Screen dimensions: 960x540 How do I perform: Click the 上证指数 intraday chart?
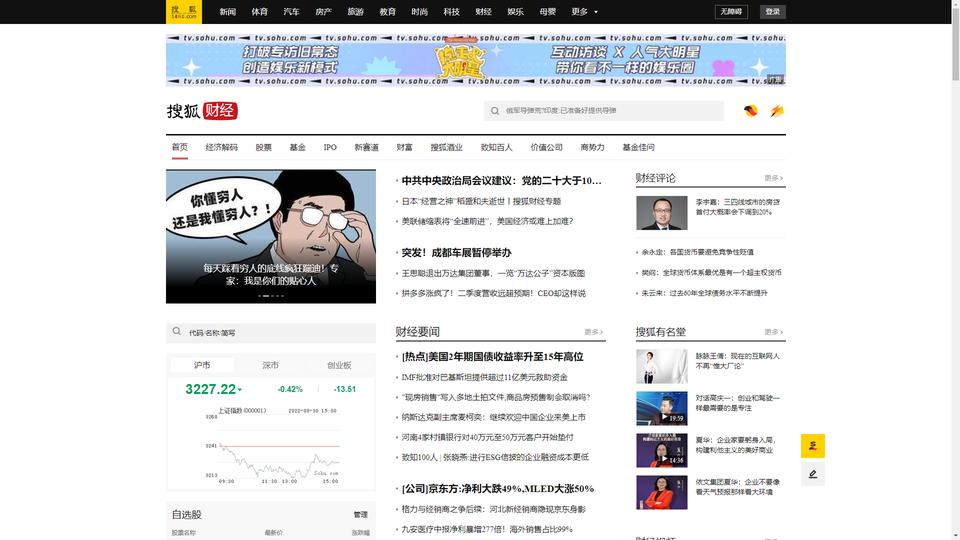click(x=272, y=448)
